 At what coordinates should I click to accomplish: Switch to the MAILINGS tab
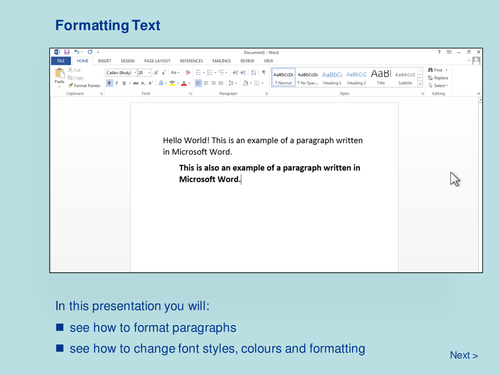coord(222,61)
